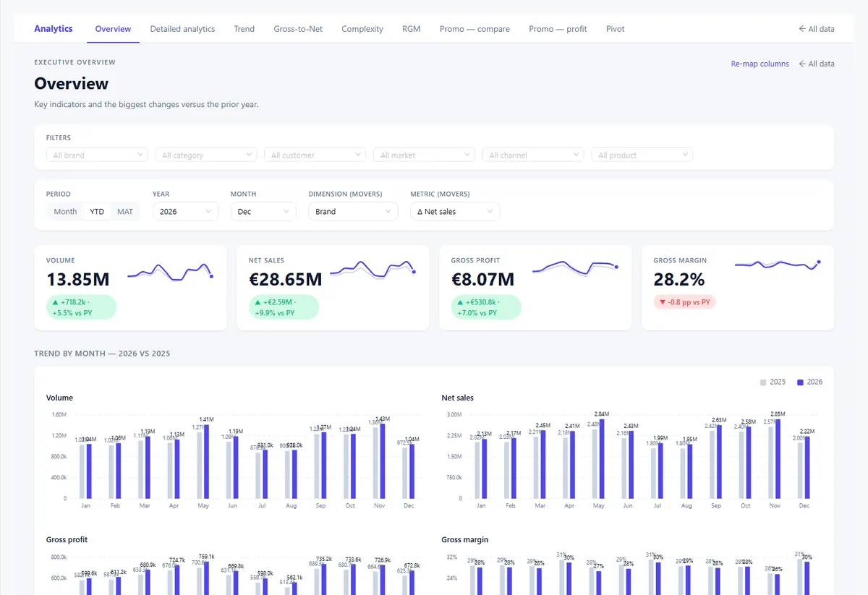This screenshot has height=595, width=868.
Task: Click the Nov 2026 bar in Net sales chart
Action: 778,459
